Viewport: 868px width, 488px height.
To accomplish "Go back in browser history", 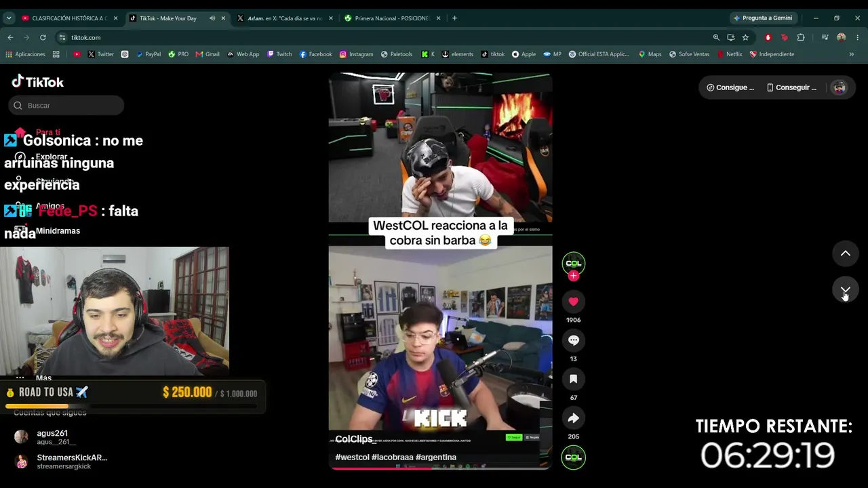I will pyautogui.click(x=10, y=37).
